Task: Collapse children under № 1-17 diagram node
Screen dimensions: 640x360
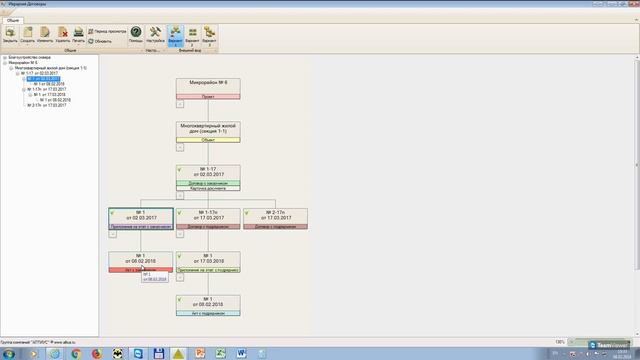Action: tap(180, 196)
